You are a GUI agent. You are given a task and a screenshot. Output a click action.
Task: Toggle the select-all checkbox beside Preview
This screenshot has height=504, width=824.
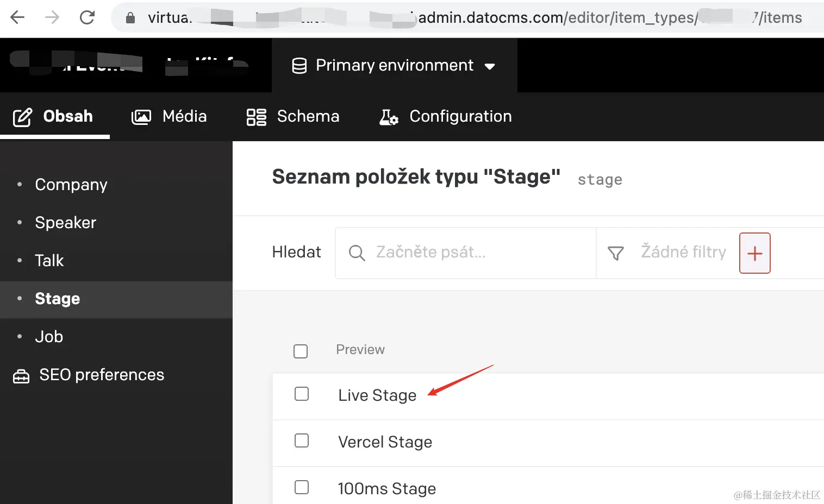click(x=301, y=351)
